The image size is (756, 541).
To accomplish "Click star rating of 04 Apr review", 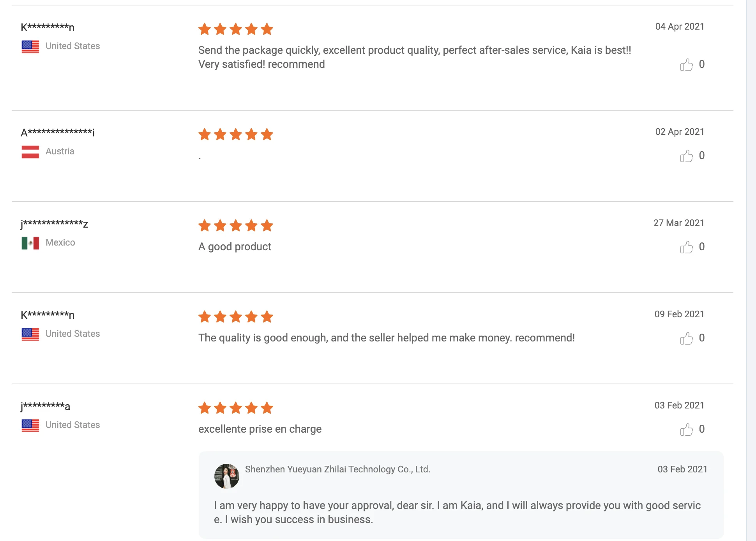I will tap(235, 29).
